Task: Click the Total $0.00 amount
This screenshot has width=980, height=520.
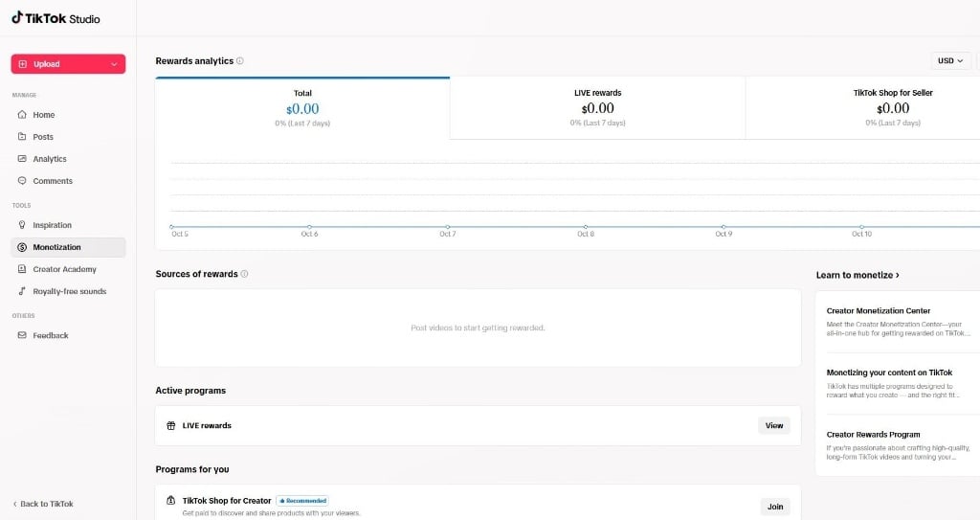Action: click(x=302, y=109)
